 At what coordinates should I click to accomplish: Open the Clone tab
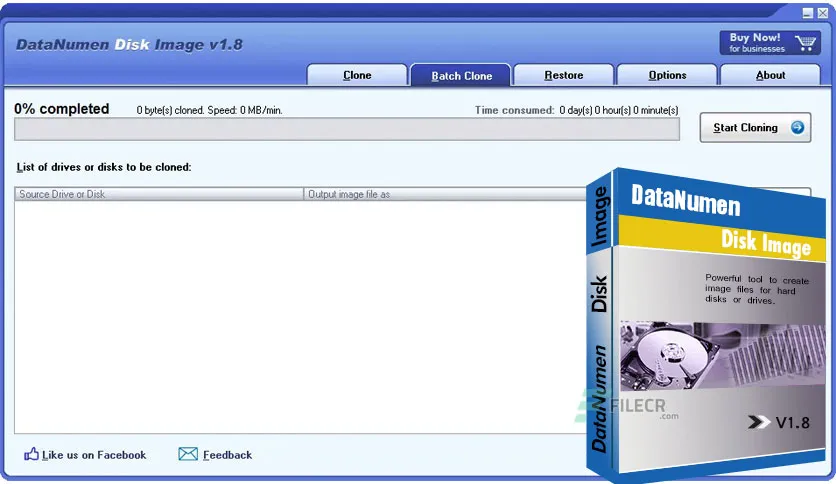coord(357,75)
